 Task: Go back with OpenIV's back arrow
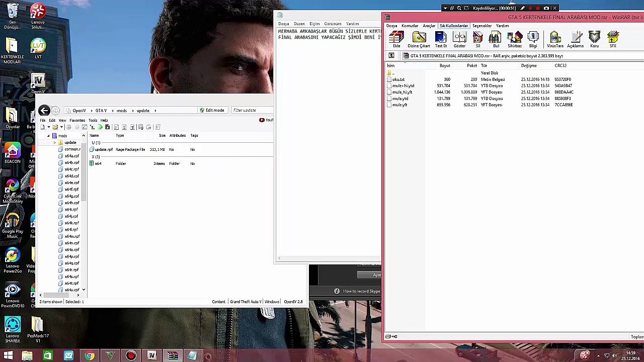(44, 111)
